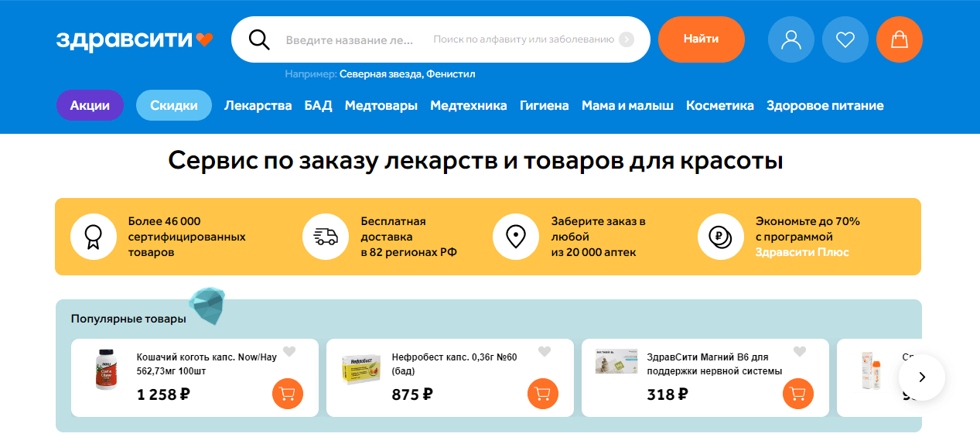This screenshot has height=437, width=980.
Task: Click the Заберите заказ в любой аптеке text
Action: point(598,237)
